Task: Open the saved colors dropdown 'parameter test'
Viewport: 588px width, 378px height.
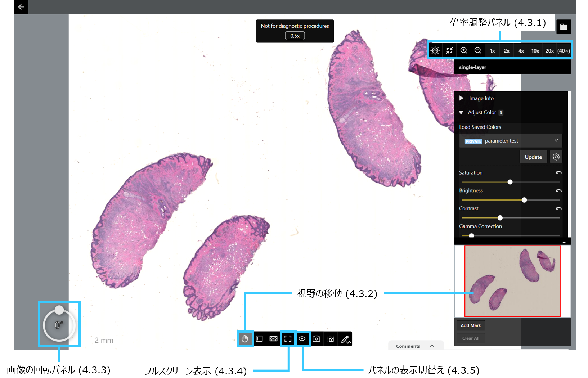Action: tap(511, 141)
